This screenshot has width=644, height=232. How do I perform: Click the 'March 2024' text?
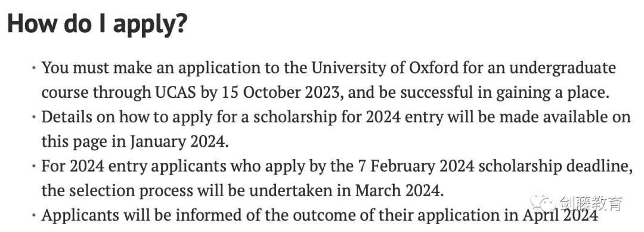tap(399, 191)
